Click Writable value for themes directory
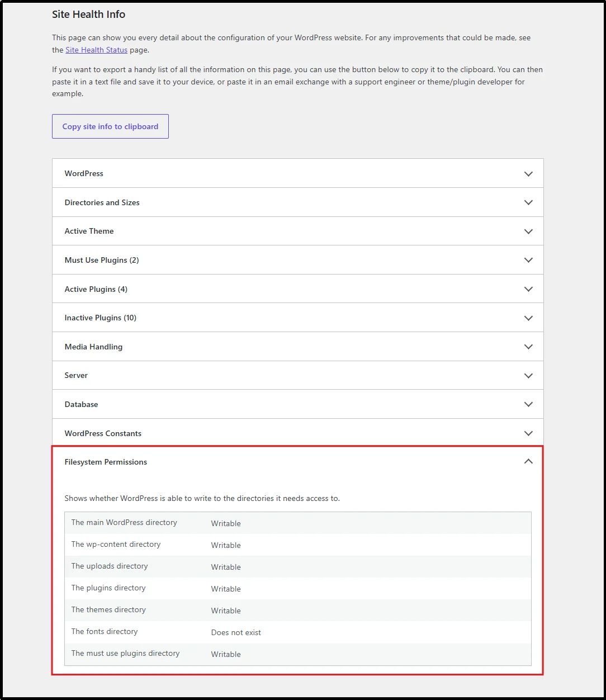Screen dimensions: 606x700 tap(226, 611)
